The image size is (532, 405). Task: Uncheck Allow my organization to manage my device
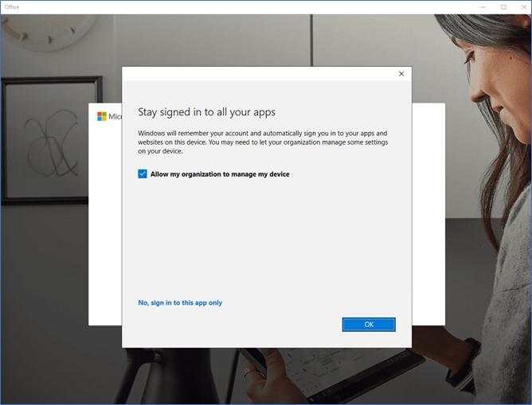pos(143,174)
